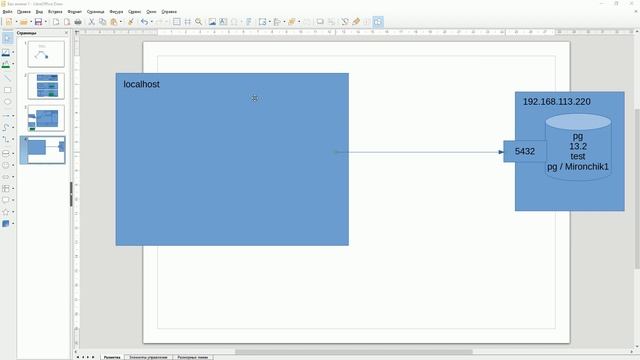The width and height of the screenshot is (640, 360).
Task: Print the document using printer icon
Action: 78,22
